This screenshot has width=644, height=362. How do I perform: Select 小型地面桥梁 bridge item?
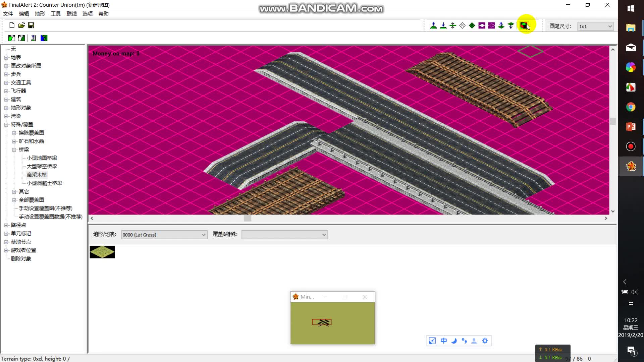[x=42, y=158]
